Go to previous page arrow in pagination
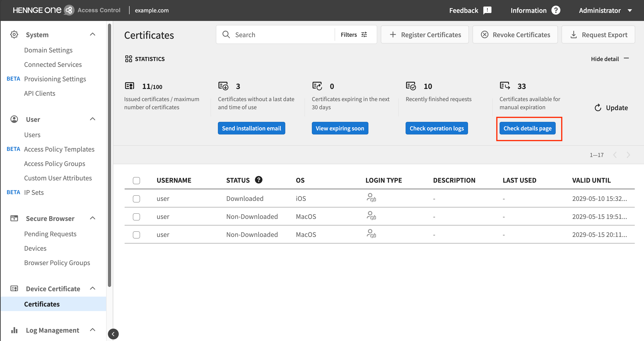Screen dimensions: 644x341 [x=615, y=155]
